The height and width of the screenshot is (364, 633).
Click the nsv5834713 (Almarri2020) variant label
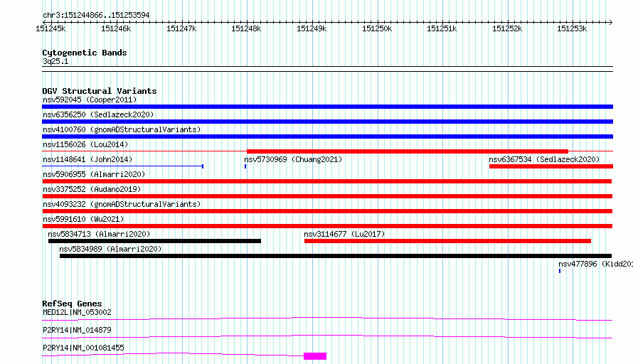(99, 234)
